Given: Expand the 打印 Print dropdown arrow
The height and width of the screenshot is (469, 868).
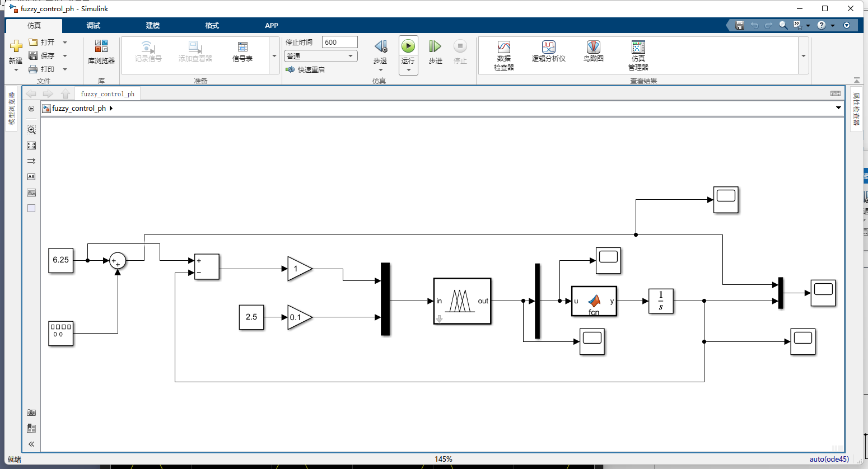Looking at the screenshot, I should [x=65, y=69].
